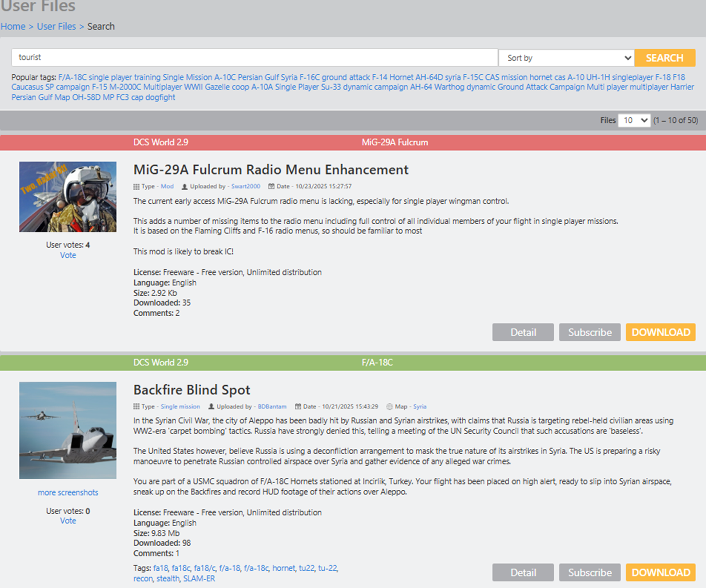Go to Home via the breadcrumb
Viewport: 706px width, 588px height.
point(13,26)
